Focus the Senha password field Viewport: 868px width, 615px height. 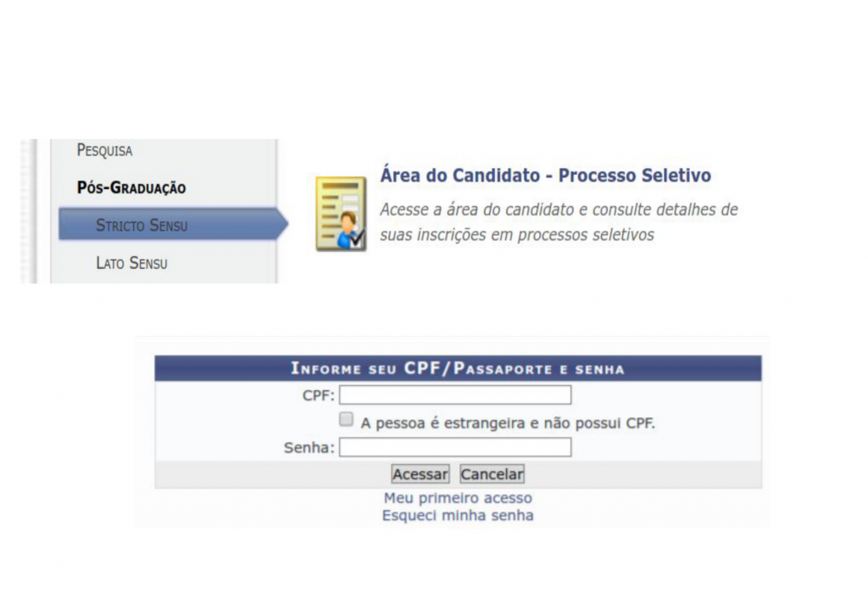click(x=455, y=447)
